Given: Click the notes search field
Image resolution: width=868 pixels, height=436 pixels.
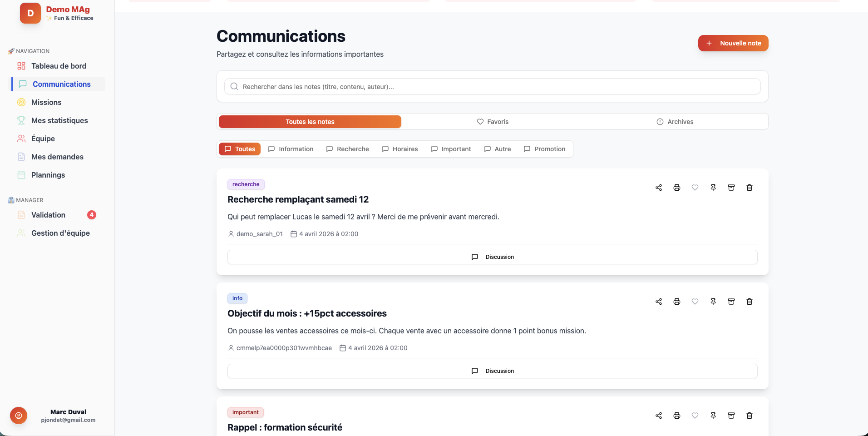Looking at the screenshot, I should [492, 86].
